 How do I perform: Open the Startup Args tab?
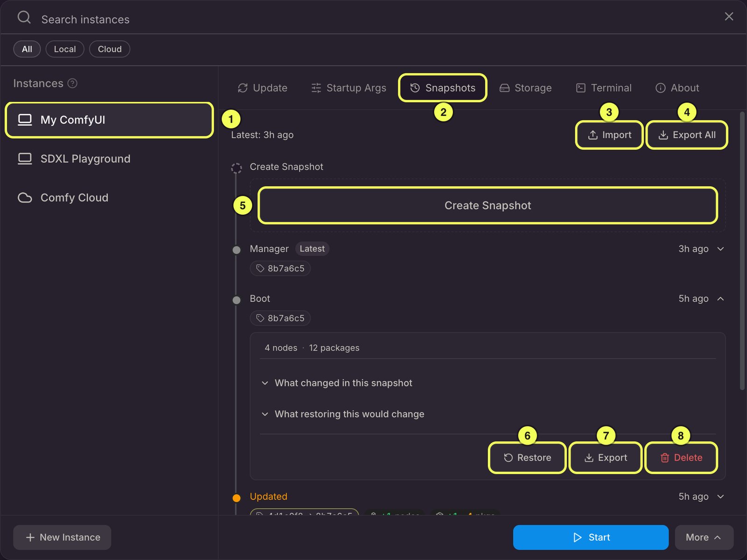(349, 88)
